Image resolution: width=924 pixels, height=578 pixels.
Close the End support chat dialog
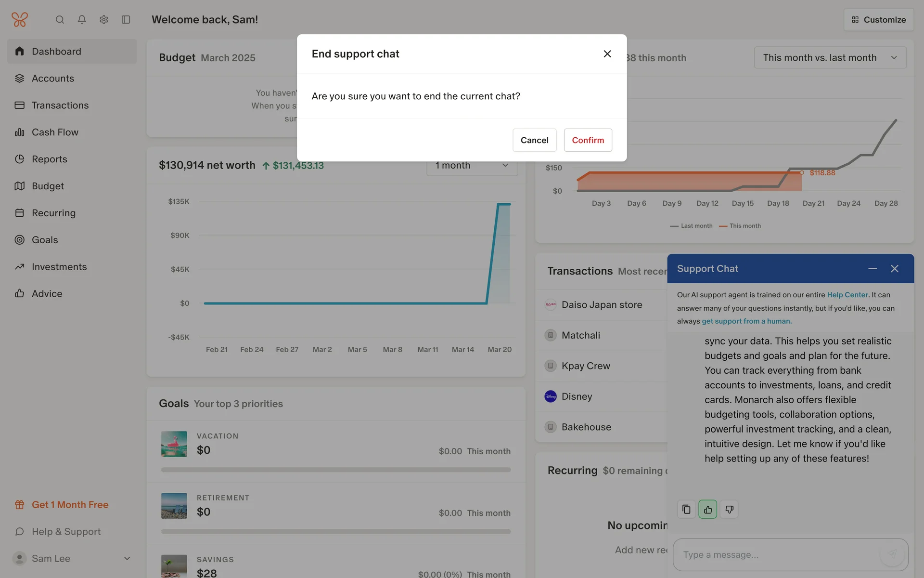click(x=607, y=54)
